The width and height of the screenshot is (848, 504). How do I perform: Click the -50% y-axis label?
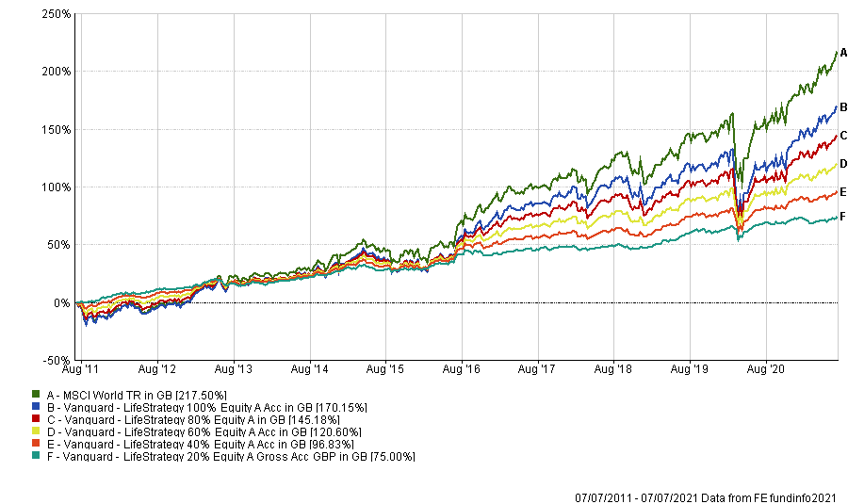(x=57, y=360)
